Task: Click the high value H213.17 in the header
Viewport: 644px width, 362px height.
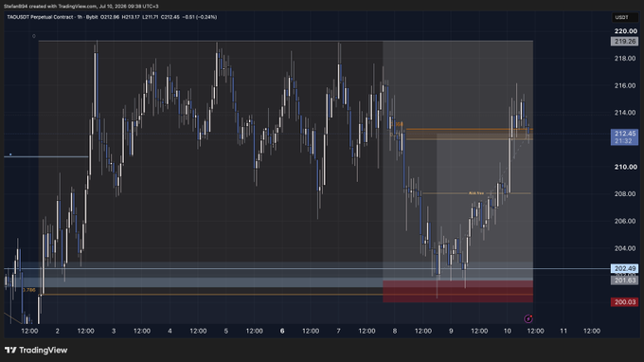Action: click(x=131, y=17)
